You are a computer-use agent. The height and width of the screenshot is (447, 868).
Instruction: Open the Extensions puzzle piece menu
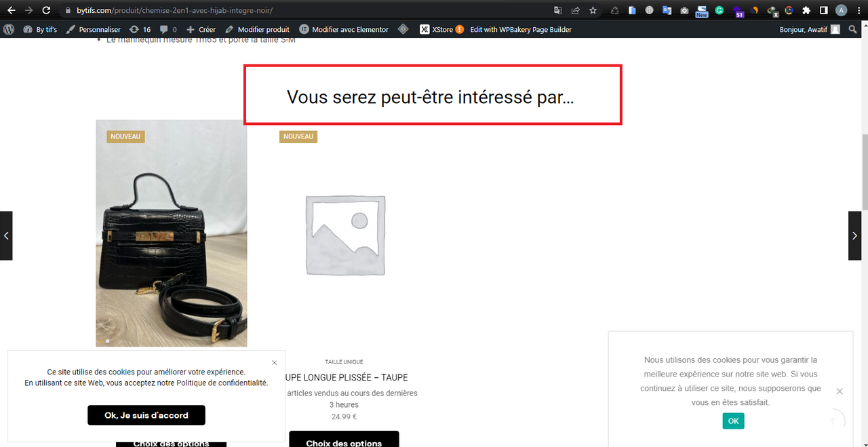806,10
